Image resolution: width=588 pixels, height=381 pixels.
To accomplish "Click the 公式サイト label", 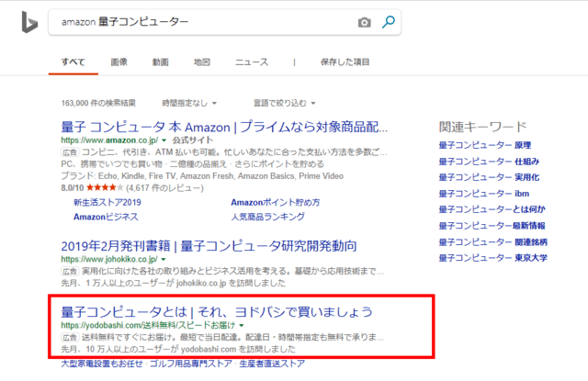I will 193,140.
